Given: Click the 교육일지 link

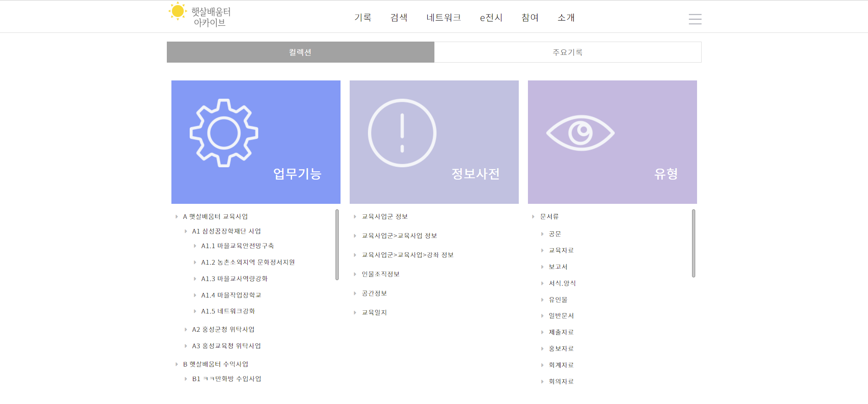Looking at the screenshot, I should click(x=374, y=313).
